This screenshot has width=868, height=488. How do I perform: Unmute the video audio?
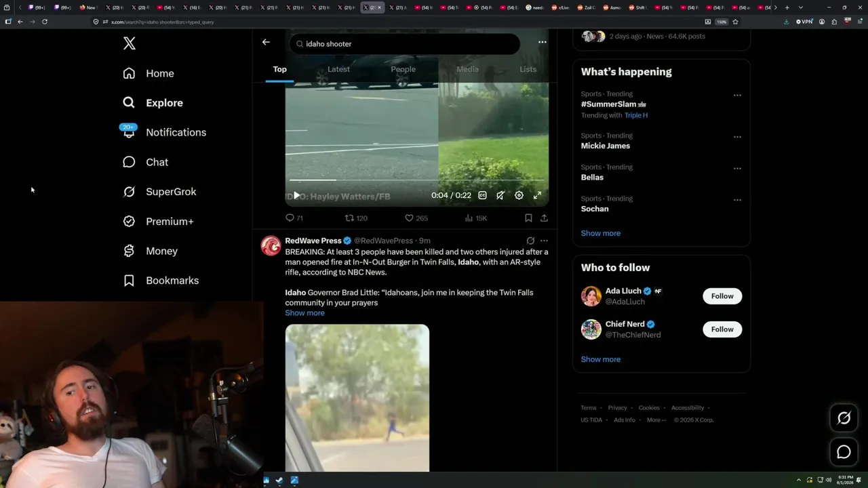coord(500,195)
